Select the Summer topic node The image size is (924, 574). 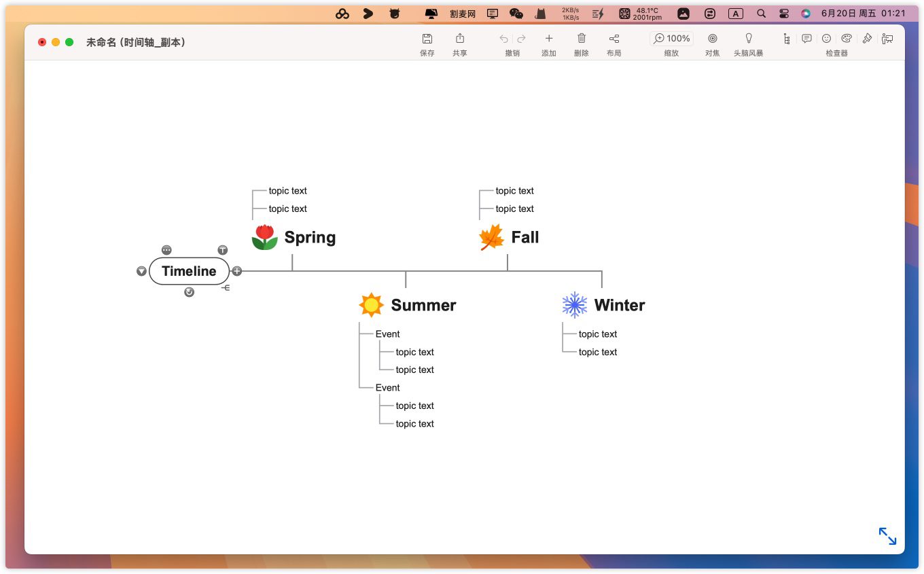coord(423,305)
